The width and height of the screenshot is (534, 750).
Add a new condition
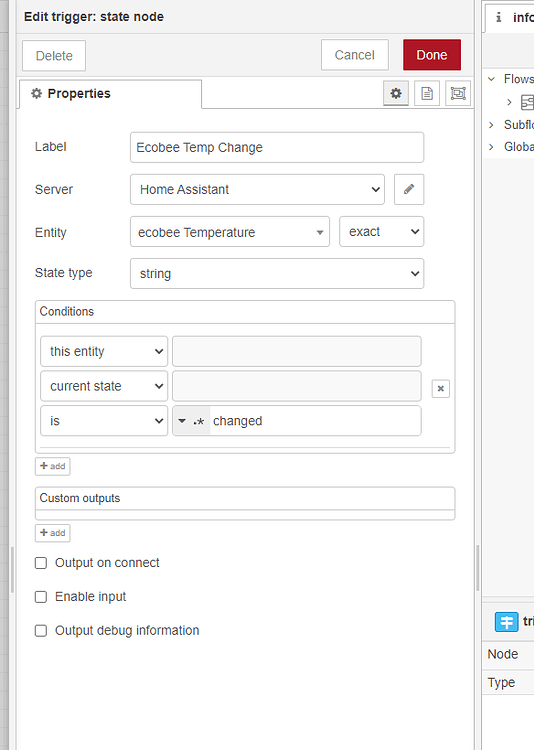coord(53,466)
